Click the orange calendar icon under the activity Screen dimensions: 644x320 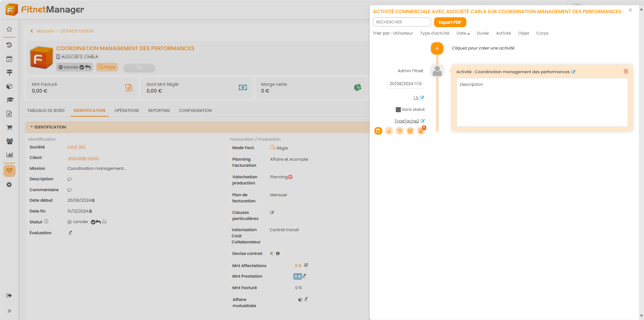point(378,131)
